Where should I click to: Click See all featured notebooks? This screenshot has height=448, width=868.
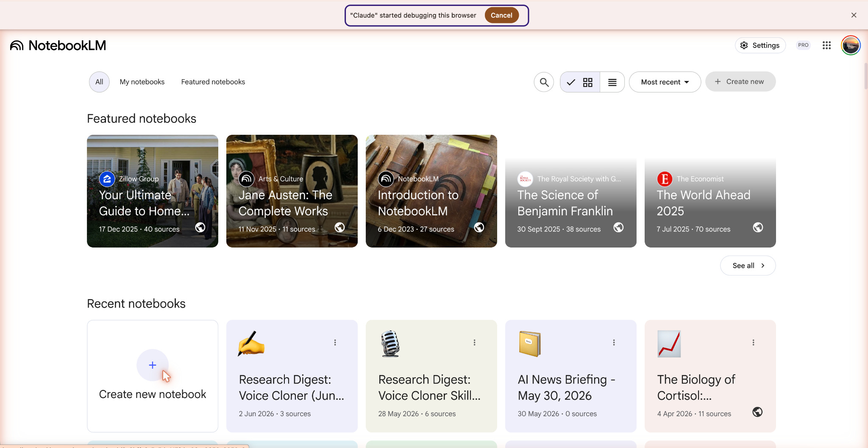[x=748, y=266]
